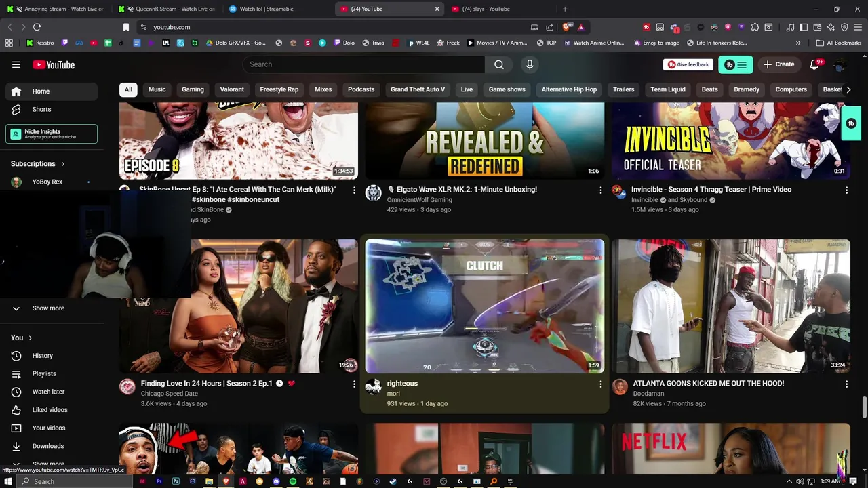Image resolution: width=868 pixels, height=488 pixels.
Task: Select the Freestyle Rap chip
Action: coord(279,89)
